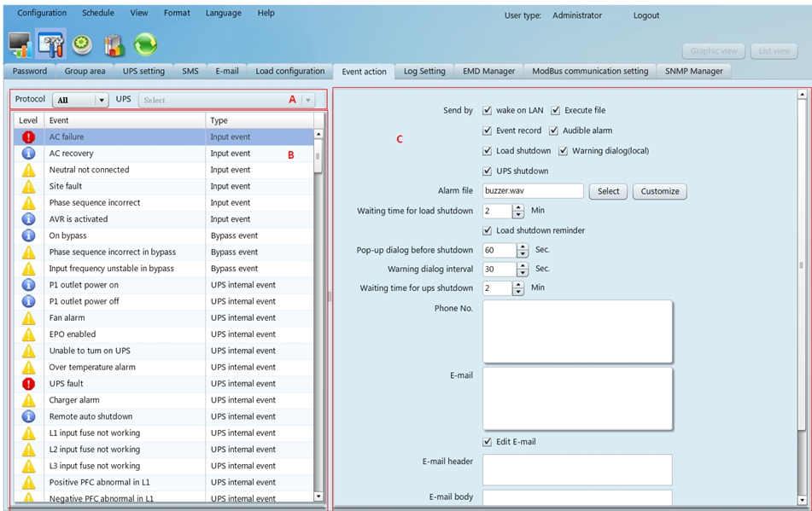This screenshot has width=812, height=511.
Task: Click the monitoring screen toolbar icon
Action: tap(20, 44)
